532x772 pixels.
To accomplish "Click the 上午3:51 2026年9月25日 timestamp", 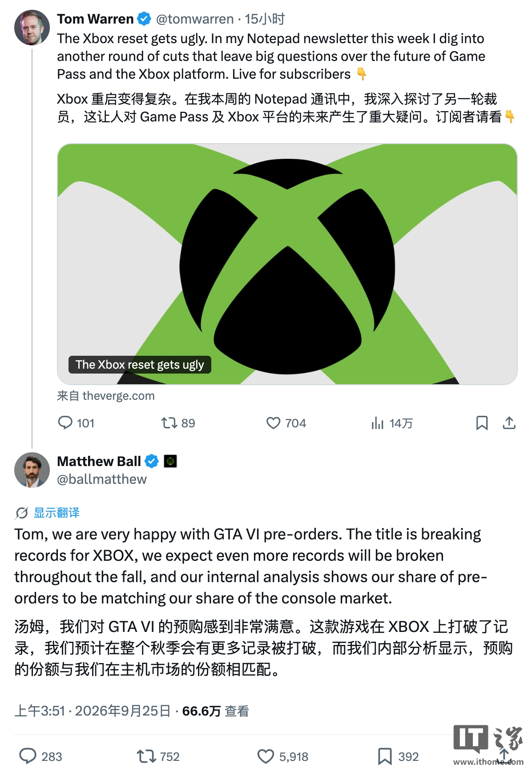I will 93,711.
